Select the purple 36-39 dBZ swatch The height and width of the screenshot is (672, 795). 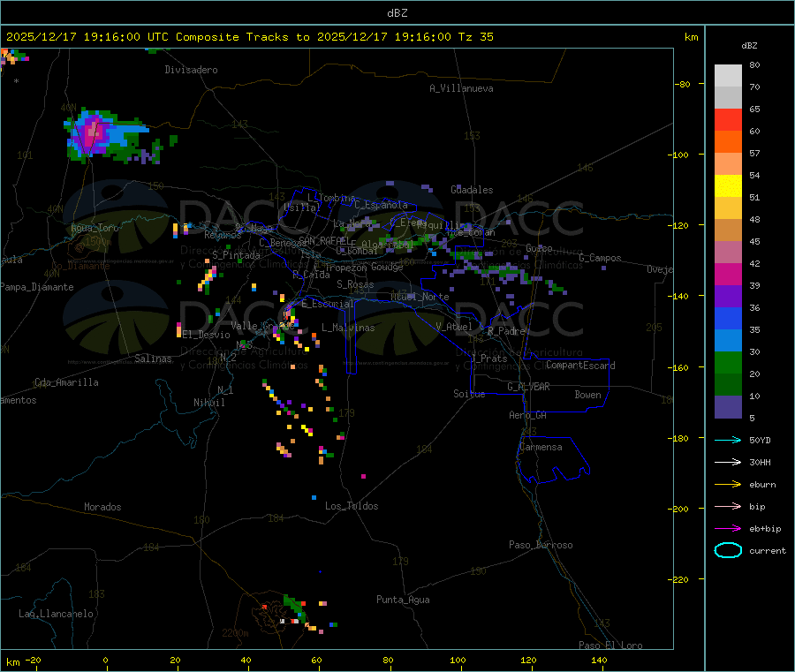pos(728,297)
